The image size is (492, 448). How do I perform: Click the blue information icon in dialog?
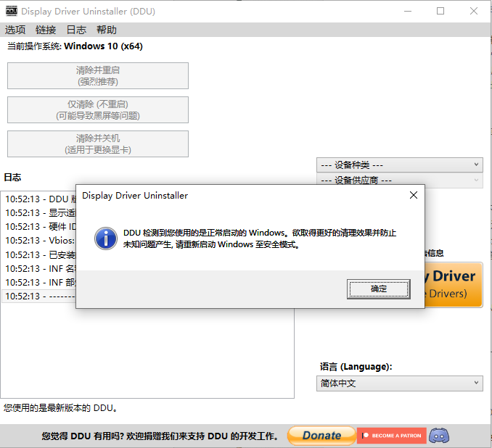click(106, 238)
